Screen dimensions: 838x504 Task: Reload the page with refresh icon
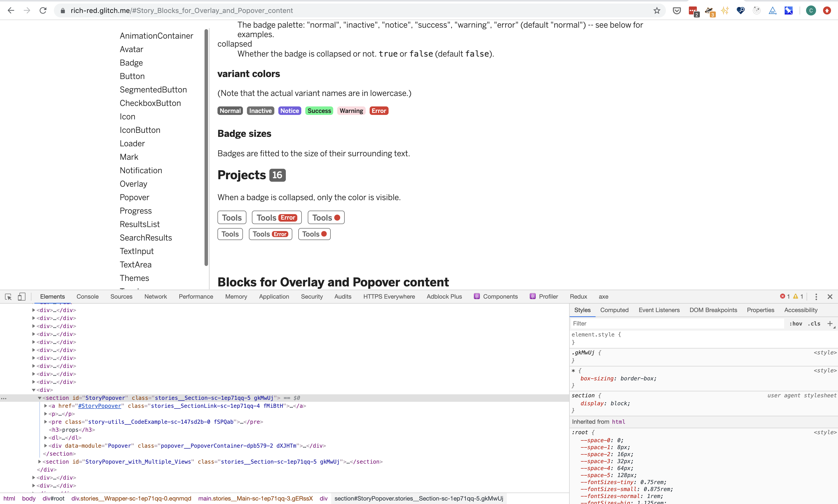43,10
